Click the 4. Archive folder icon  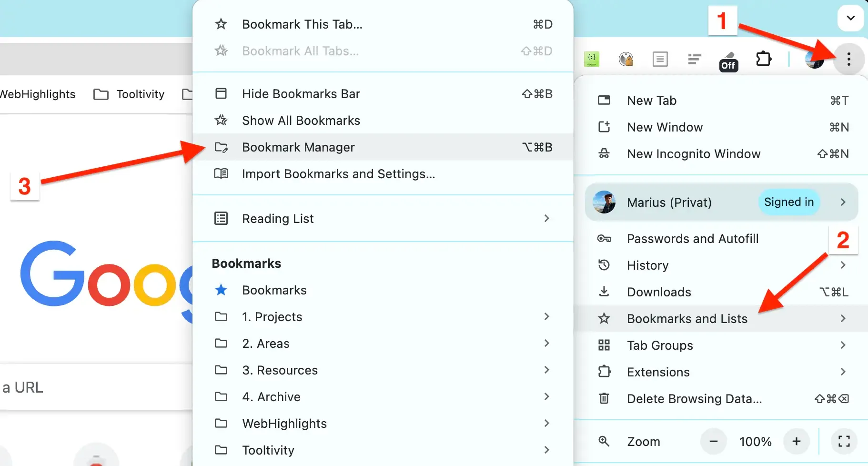(221, 396)
